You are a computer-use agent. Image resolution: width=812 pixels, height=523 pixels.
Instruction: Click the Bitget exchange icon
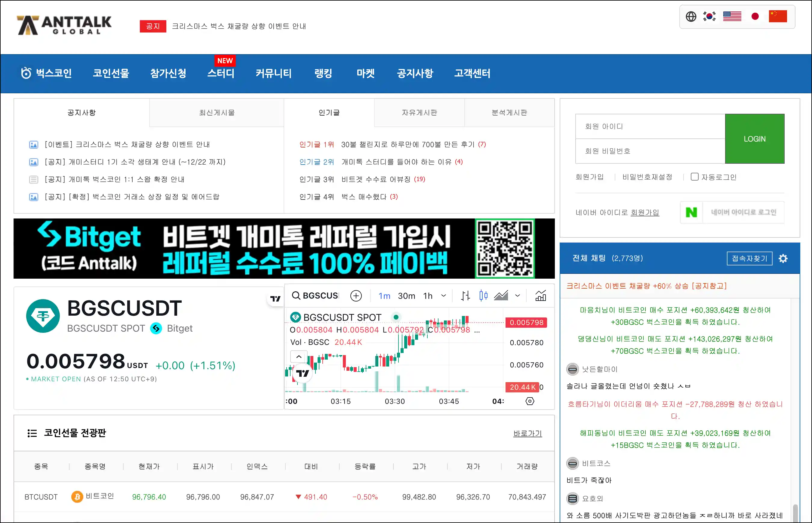pos(156,328)
